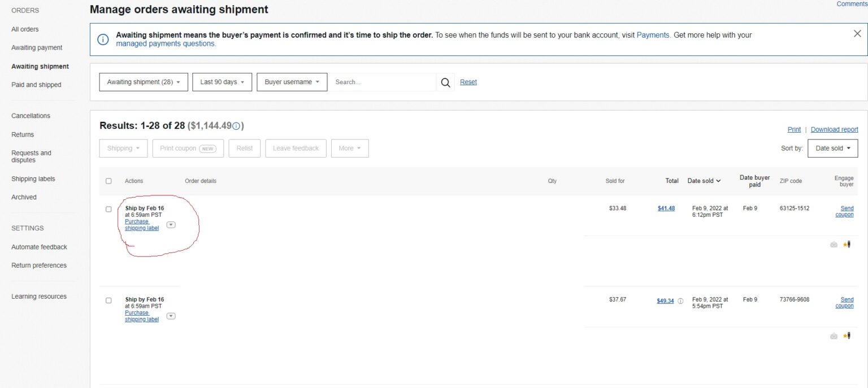The image size is (868, 388).
Task: Click the star feedback icon for the second order
Action: tap(846, 336)
